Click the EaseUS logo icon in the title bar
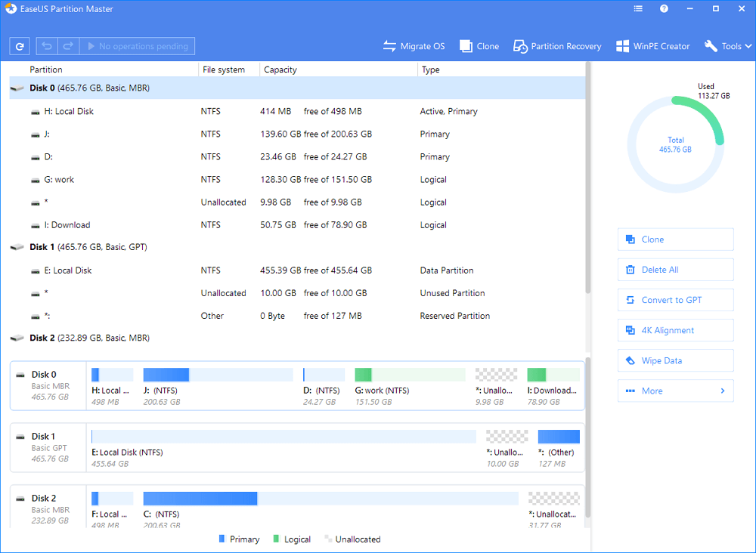Image resolution: width=756 pixels, height=553 pixels. 11,8
